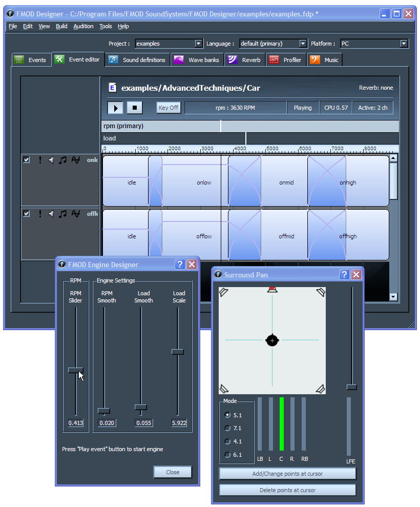This screenshot has height=507, width=420.
Task: Click Delete points at cursor
Action: click(x=287, y=490)
